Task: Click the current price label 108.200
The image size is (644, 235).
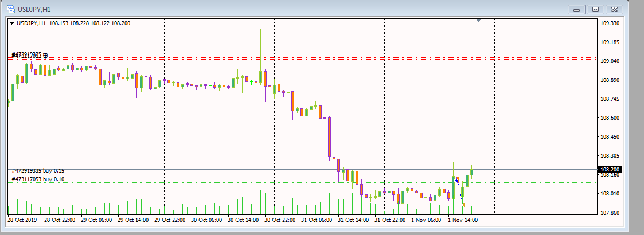Action: click(609, 169)
